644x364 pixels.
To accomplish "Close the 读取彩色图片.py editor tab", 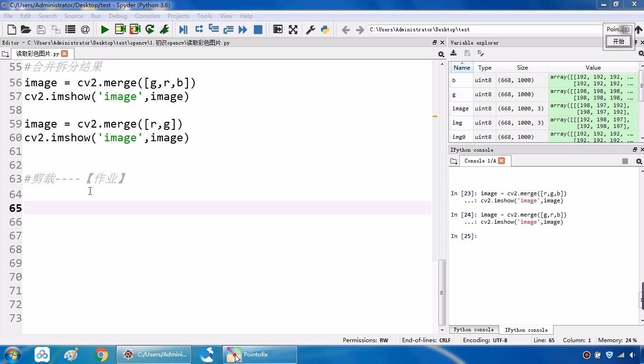I will 65,54.
